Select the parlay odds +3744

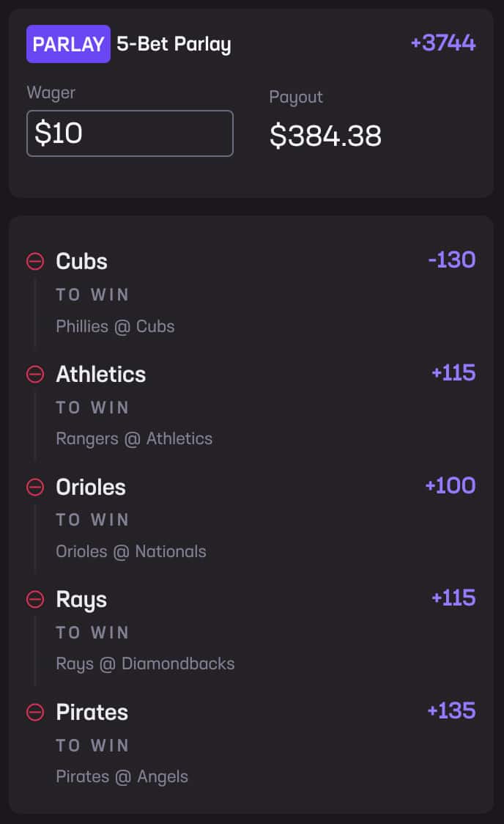pyautogui.click(x=444, y=43)
